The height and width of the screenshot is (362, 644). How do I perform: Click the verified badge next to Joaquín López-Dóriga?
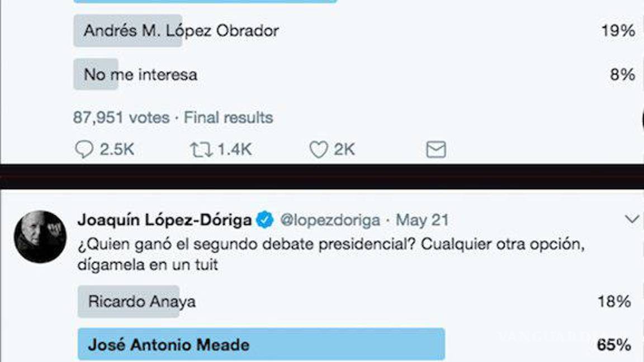264,220
